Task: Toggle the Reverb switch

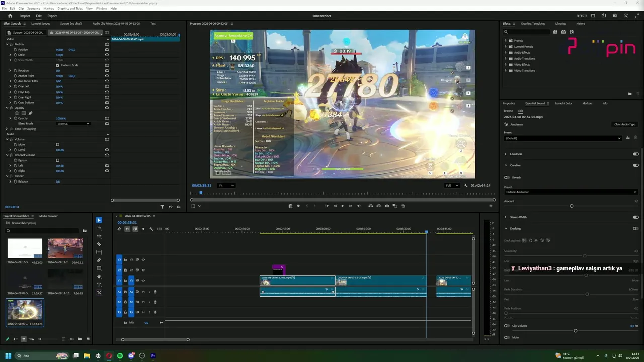Action: (x=507, y=177)
